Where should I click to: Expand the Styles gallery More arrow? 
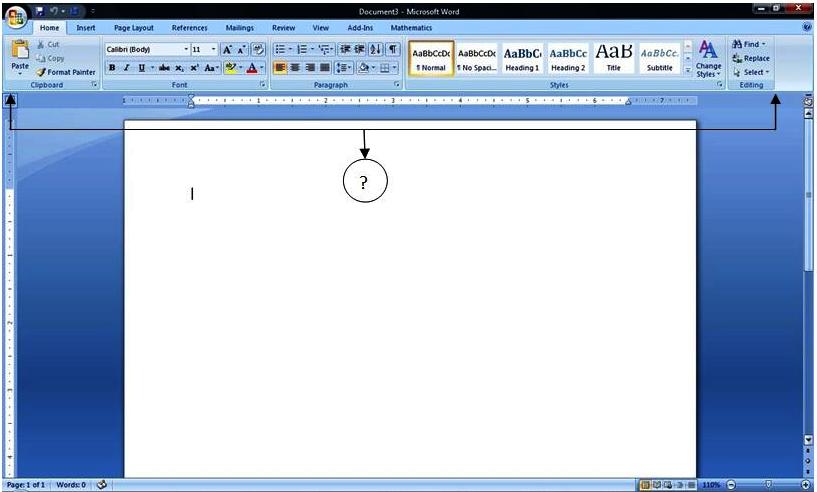687,71
